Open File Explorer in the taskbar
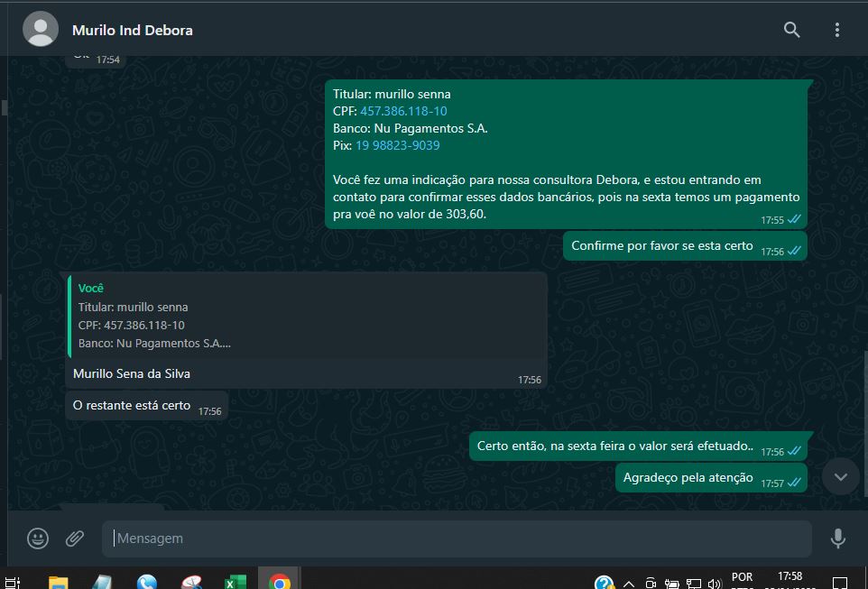 point(58,582)
